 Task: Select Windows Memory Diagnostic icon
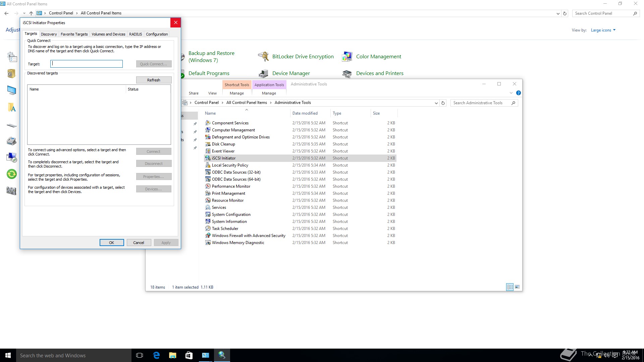(208, 243)
